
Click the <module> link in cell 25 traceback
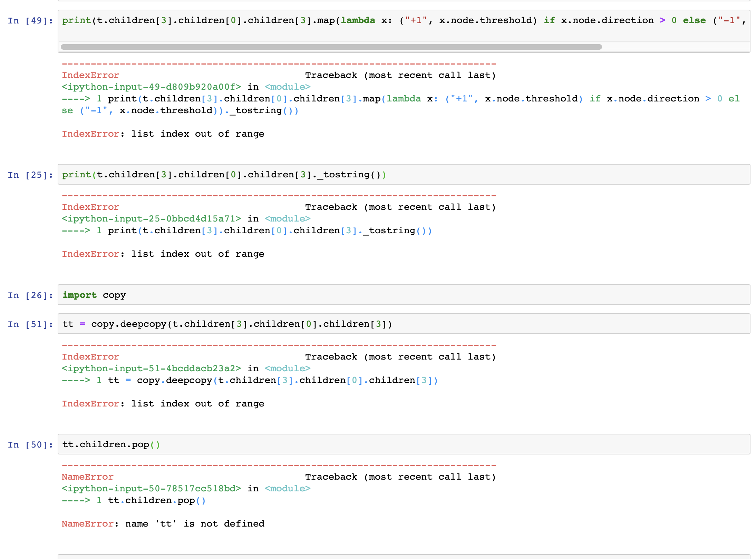pyautogui.click(x=287, y=218)
